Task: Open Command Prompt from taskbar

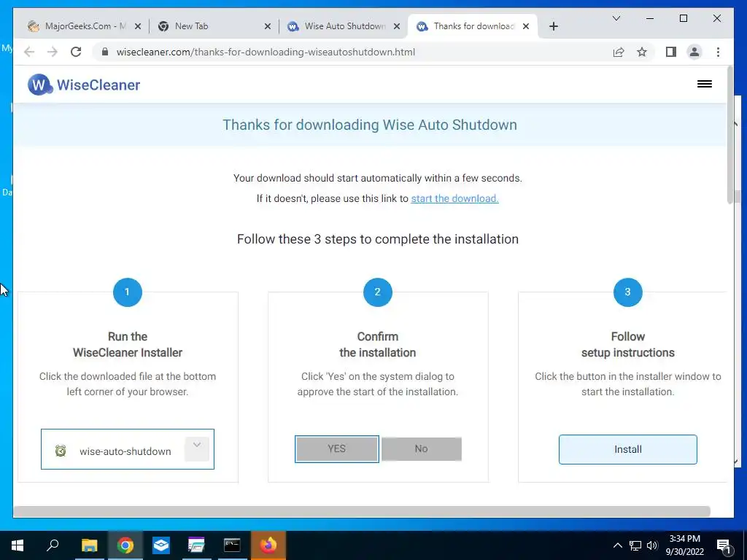Action: [232, 545]
